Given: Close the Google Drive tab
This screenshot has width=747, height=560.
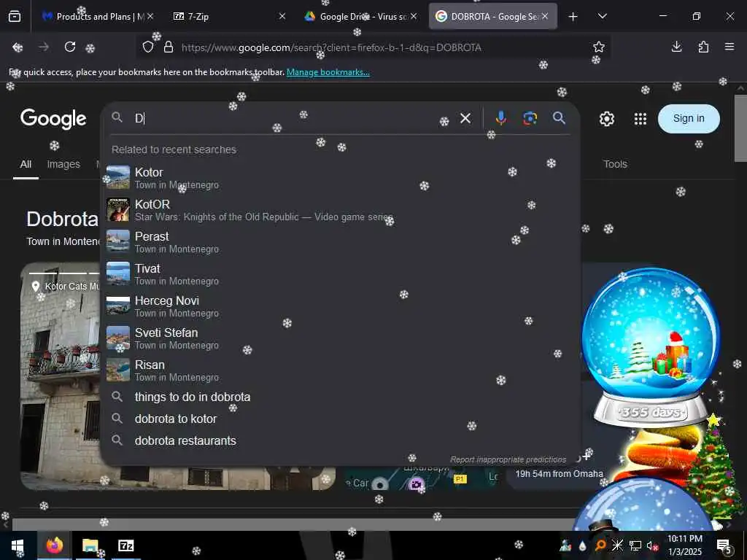Looking at the screenshot, I should pos(414,16).
